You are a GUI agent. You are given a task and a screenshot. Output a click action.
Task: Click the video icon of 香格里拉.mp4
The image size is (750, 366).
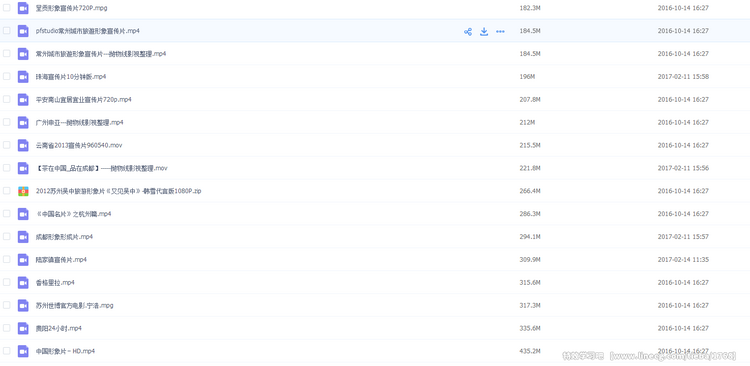point(23,283)
